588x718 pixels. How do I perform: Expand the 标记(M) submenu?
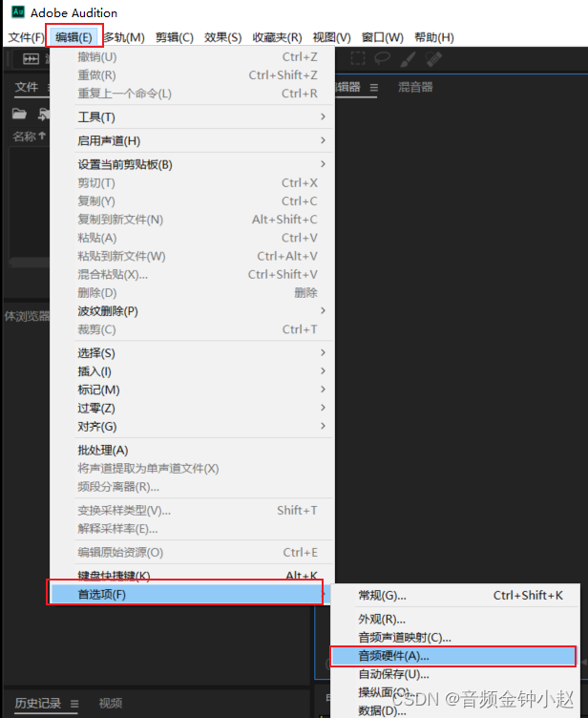[x=192, y=390]
